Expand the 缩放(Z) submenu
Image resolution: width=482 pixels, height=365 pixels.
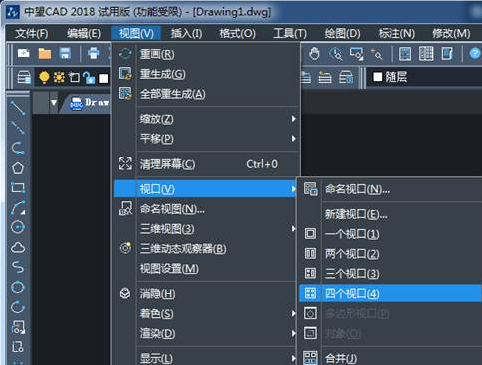point(206,119)
